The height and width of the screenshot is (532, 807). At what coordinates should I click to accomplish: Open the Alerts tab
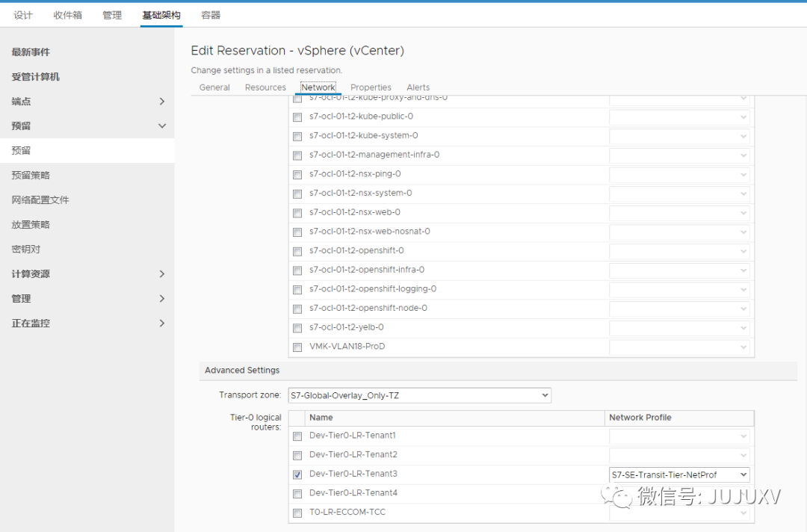pos(418,87)
